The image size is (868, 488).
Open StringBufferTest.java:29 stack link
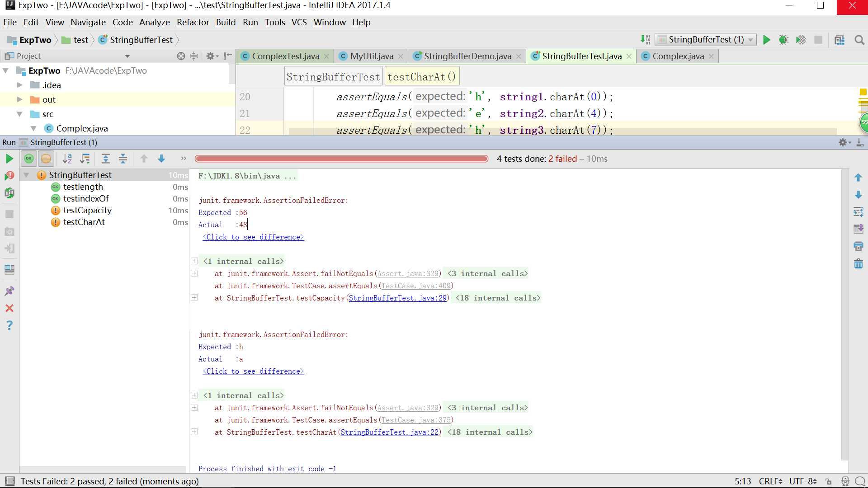pos(397,298)
